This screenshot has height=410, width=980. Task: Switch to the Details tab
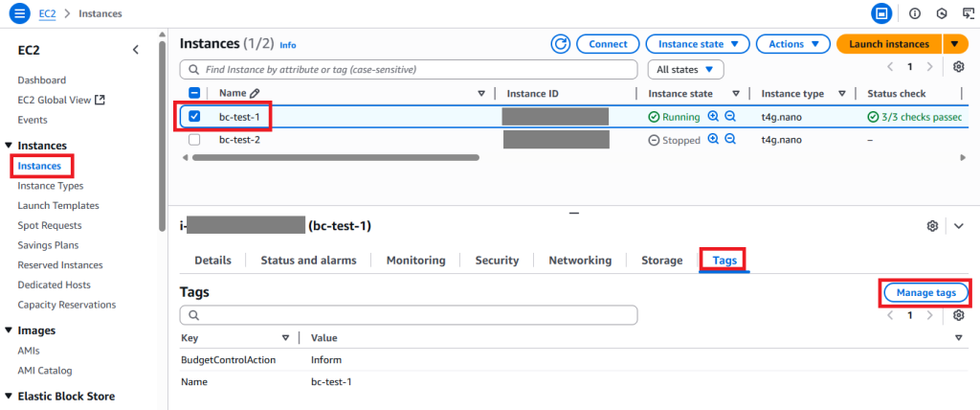212,261
